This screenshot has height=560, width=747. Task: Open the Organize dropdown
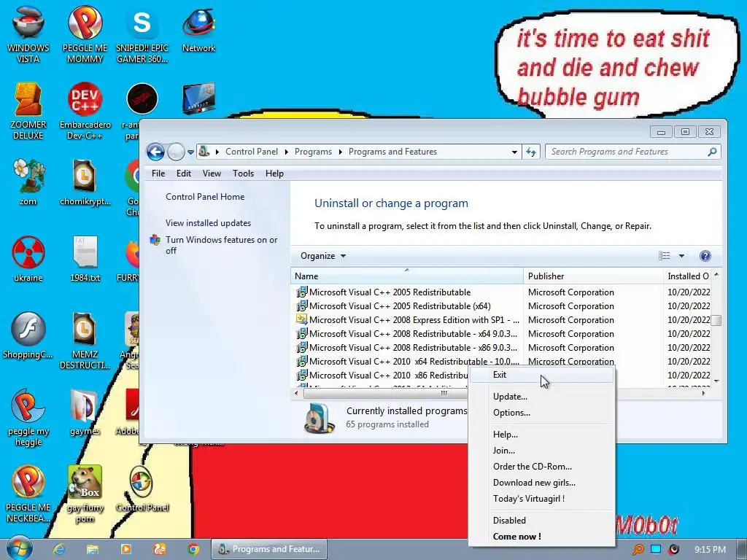323,256
